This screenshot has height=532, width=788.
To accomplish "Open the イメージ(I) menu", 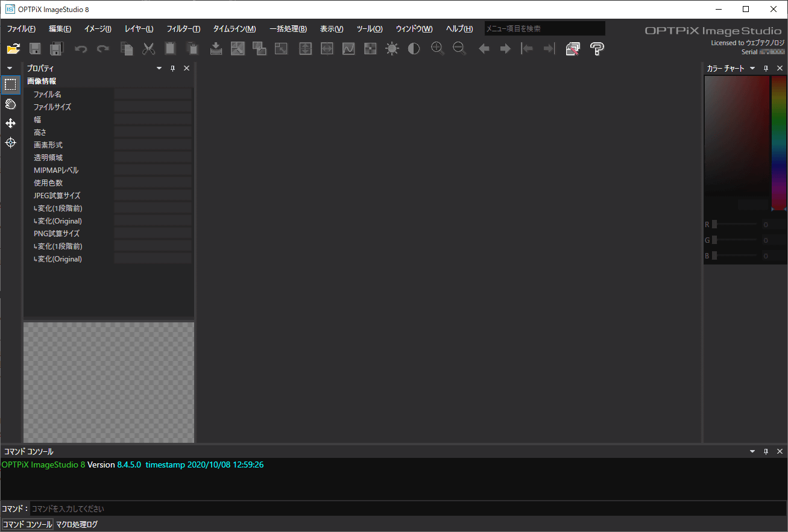I will (98, 29).
